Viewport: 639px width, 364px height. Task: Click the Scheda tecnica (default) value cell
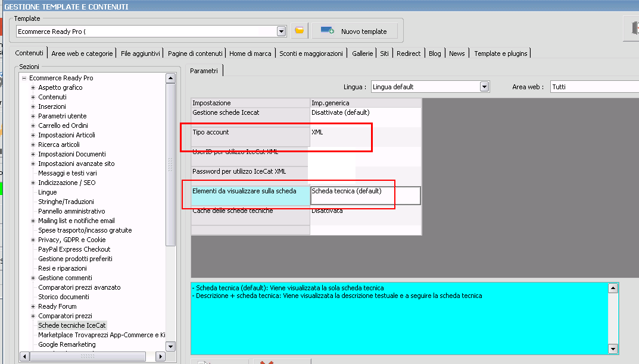(365, 196)
